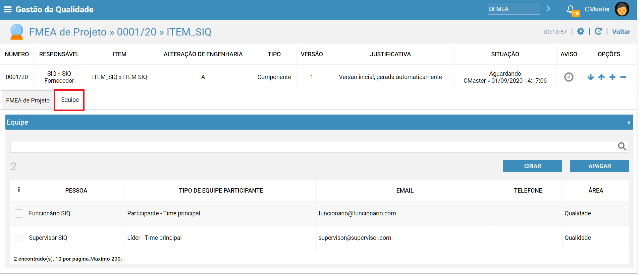This screenshot has height=276, width=644.
Task: Tick the checkbox for Supervisor SIQ
Action: click(19, 238)
